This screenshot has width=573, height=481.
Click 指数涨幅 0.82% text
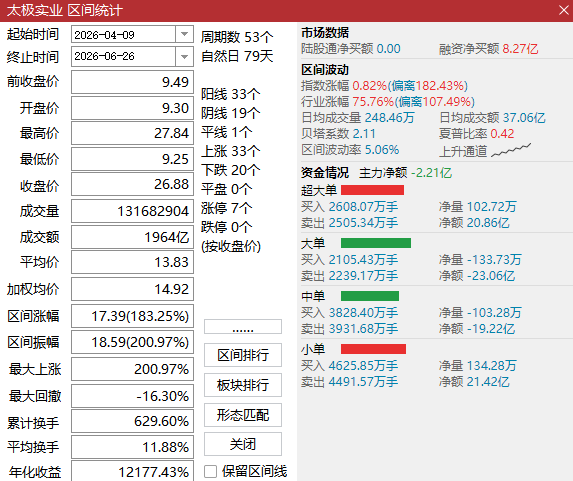click(x=344, y=86)
